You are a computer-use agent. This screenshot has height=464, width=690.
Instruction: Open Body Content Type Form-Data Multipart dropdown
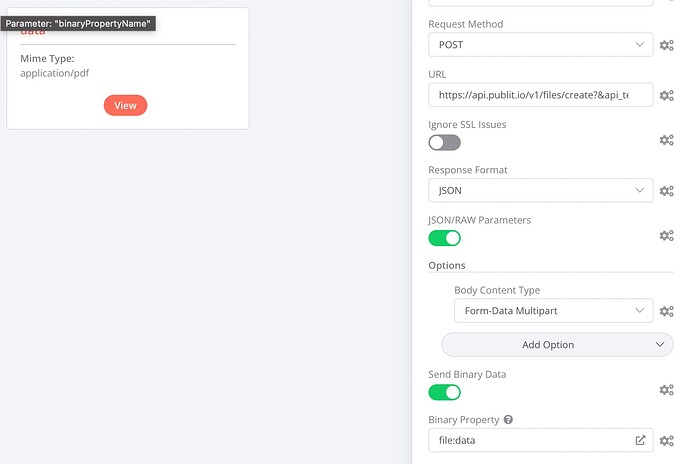click(553, 311)
